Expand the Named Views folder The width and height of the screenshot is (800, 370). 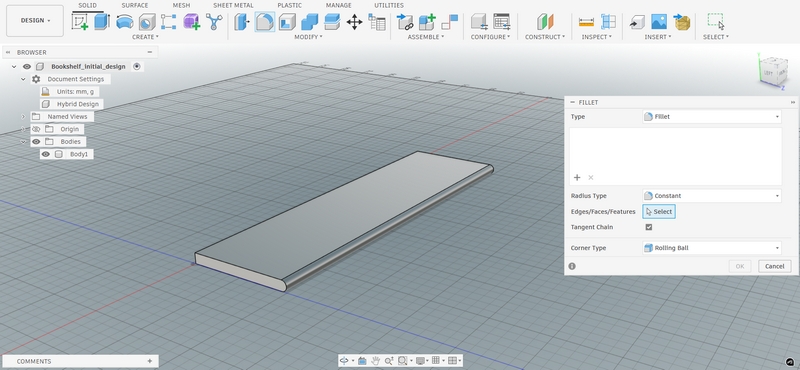coord(23,116)
